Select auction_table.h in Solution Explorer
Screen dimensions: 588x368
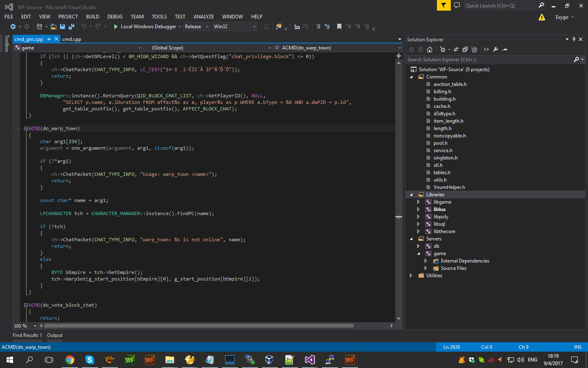coord(450,84)
